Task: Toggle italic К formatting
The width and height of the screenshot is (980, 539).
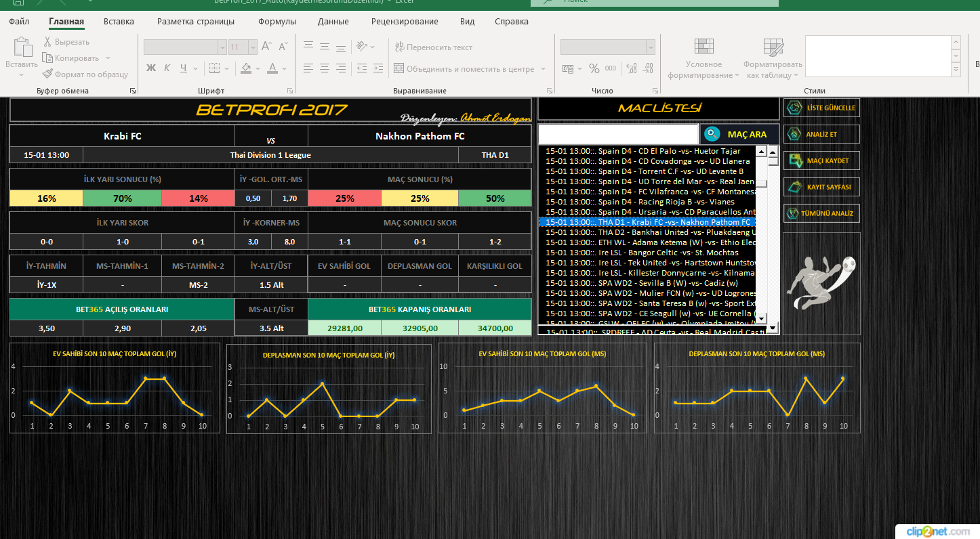Action: (x=167, y=68)
